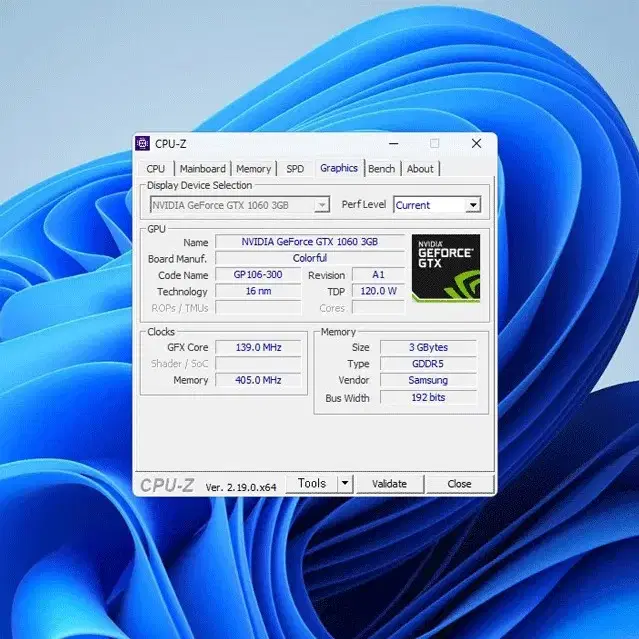Select the Graphics tab
Viewport: 639px width, 639px height.
click(x=339, y=168)
